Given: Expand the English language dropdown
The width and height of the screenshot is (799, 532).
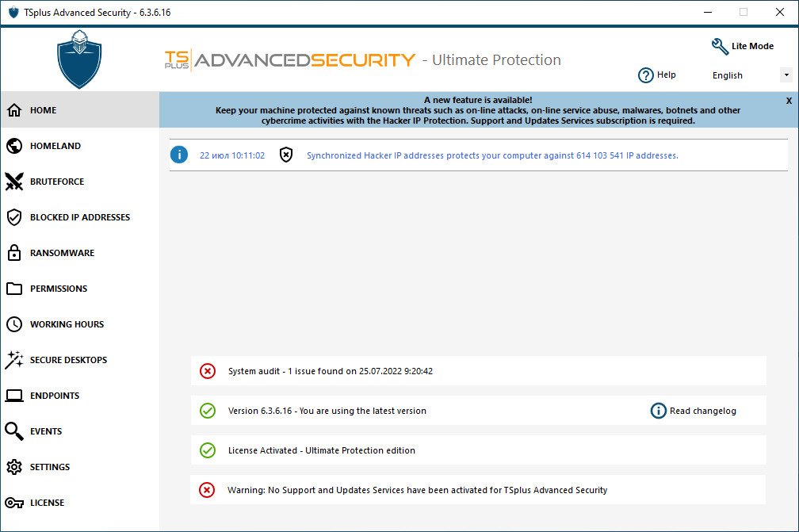Looking at the screenshot, I should 786,75.
